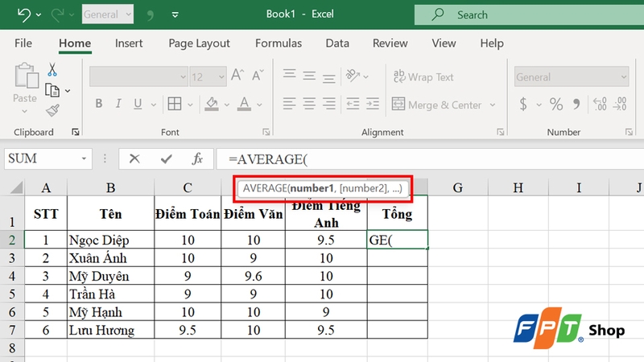Viewport: 644px width, 362px height.
Task: Expand the Font Color palette arrow
Action: pyautogui.click(x=259, y=105)
